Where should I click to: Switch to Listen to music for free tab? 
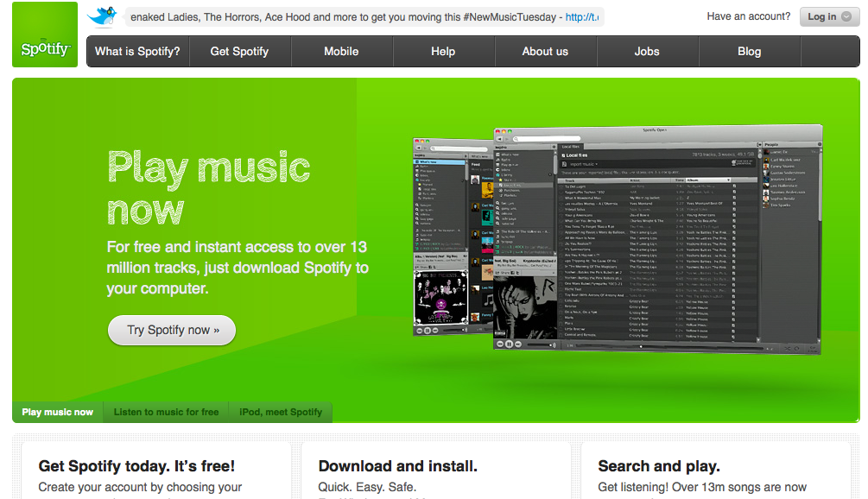166,412
